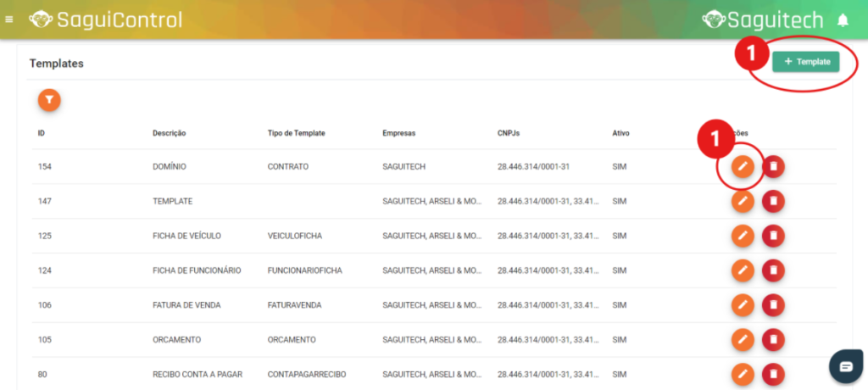Image resolution: width=868 pixels, height=390 pixels.
Task: Open the orange filter button
Action: 50,100
